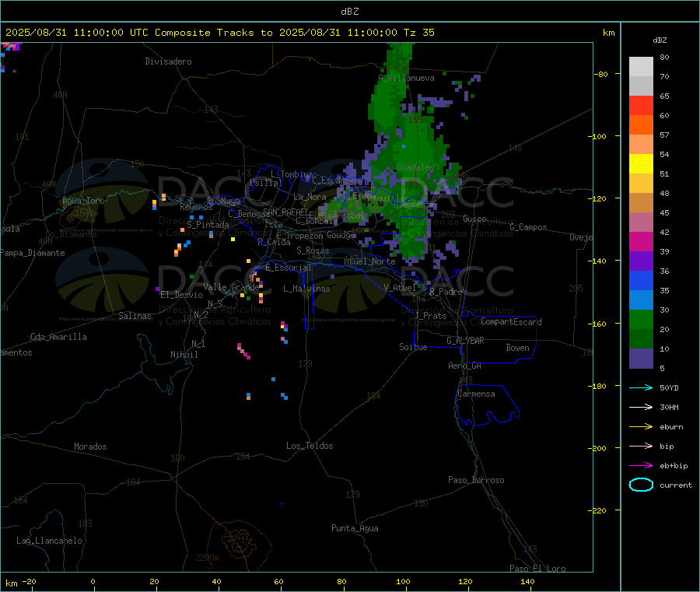Viewport: 700px width, 592px height.
Task: Click the 65 dBZ red swatch
Action: coord(641,105)
